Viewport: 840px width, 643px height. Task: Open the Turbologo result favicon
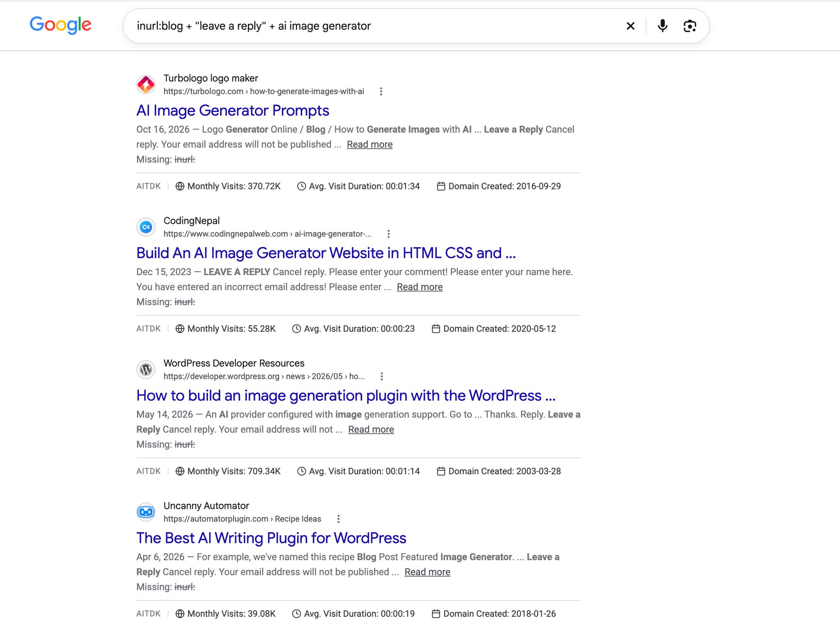coord(146,84)
